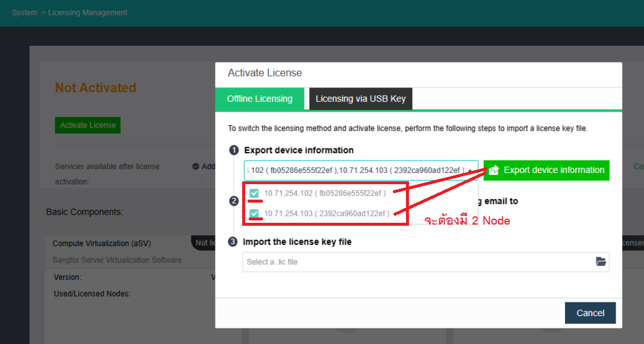Uncheck the 10.71.254.102 device checkbox

[254, 192]
